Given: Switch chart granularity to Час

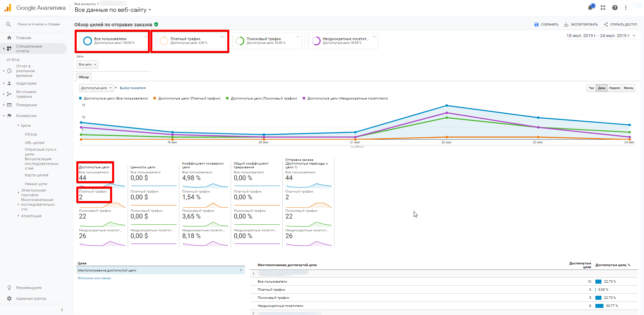Looking at the screenshot, I should pyautogui.click(x=591, y=88).
